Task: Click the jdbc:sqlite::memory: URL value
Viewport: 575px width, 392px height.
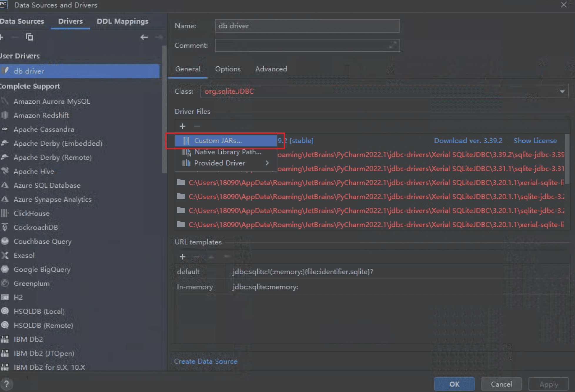Action: point(265,287)
